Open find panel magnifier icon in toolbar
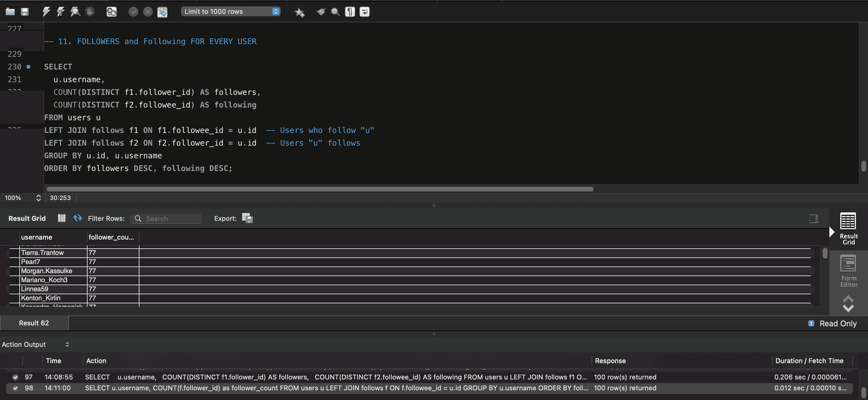The height and width of the screenshot is (400, 868). click(335, 12)
